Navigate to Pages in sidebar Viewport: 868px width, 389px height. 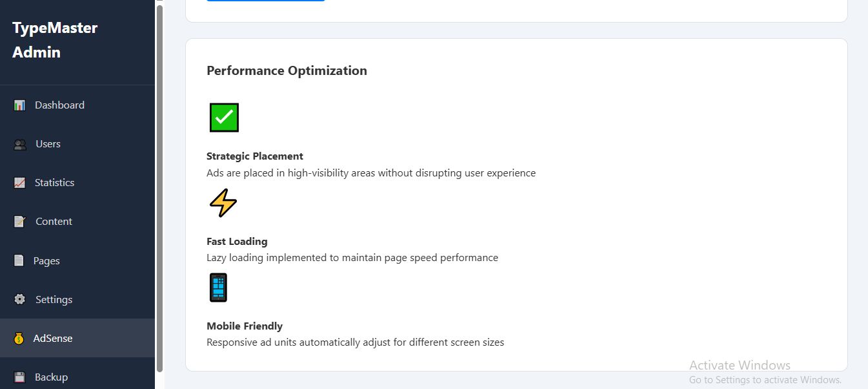point(46,261)
